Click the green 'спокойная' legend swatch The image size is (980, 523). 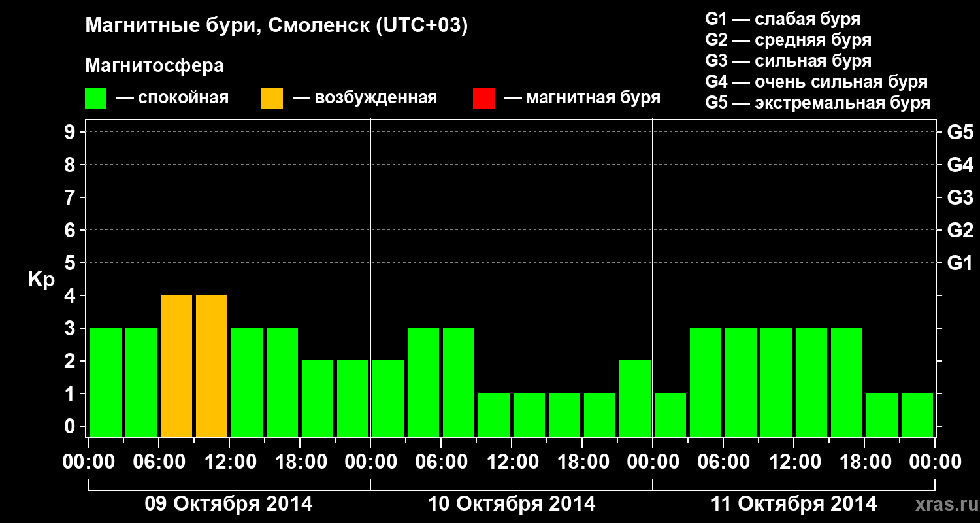click(96, 99)
